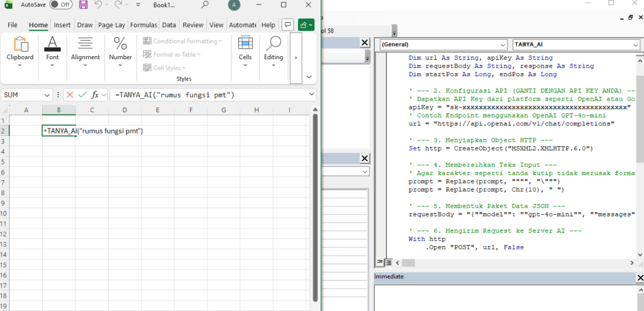644x311 pixels.
Task: Cancel the formula with red X
Action: [x=70, y=95]
